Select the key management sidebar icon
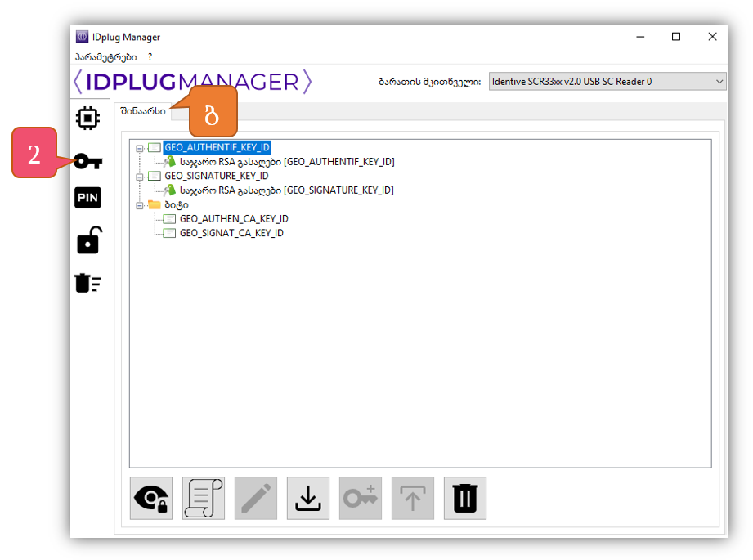753x560 pixels. (x=87, y=161)
